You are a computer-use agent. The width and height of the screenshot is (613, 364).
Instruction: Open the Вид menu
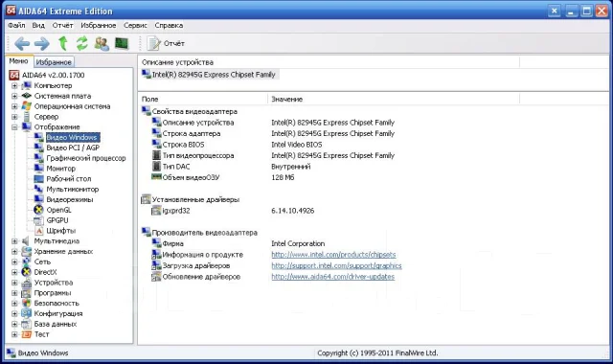coord(38,26)
